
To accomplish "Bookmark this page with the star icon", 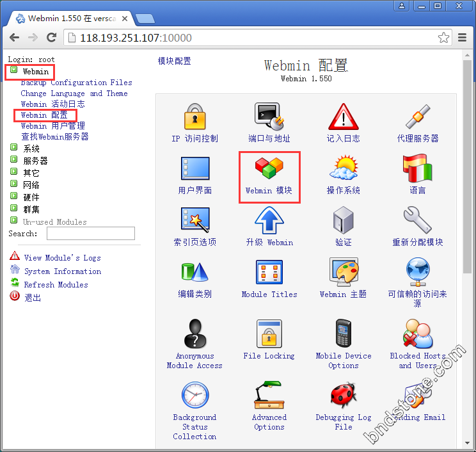I will [x=443, y=38].
